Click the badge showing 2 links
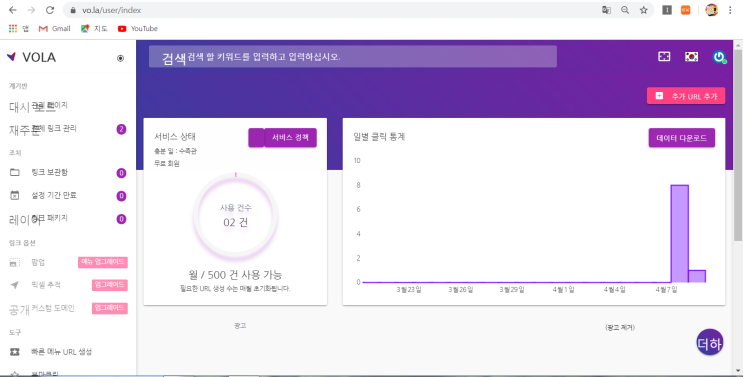Screen dimensions: 743x377 coord(121,129)
